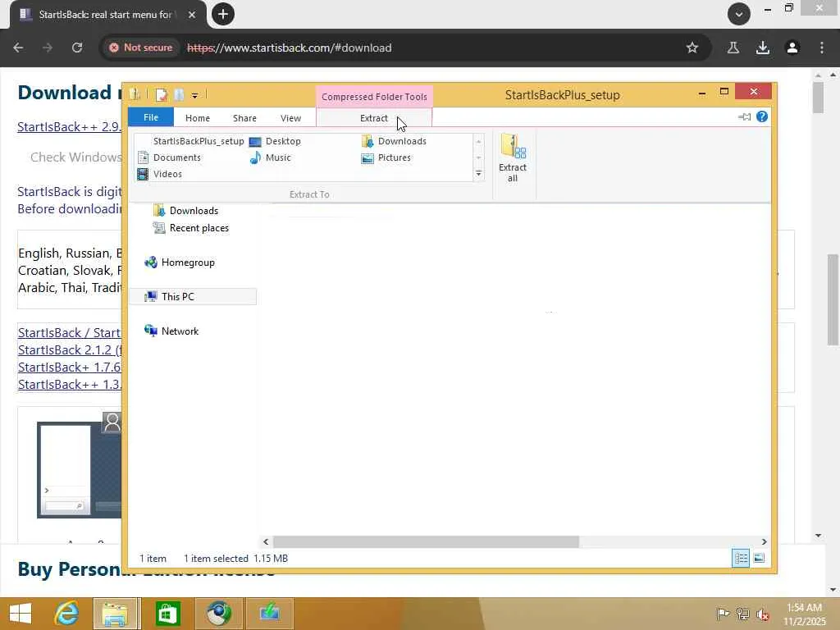The width and height of the screenshot is (840, 630).
Task: Click the StartIsBack++ 2.9 download link
Action: (70, 127)
